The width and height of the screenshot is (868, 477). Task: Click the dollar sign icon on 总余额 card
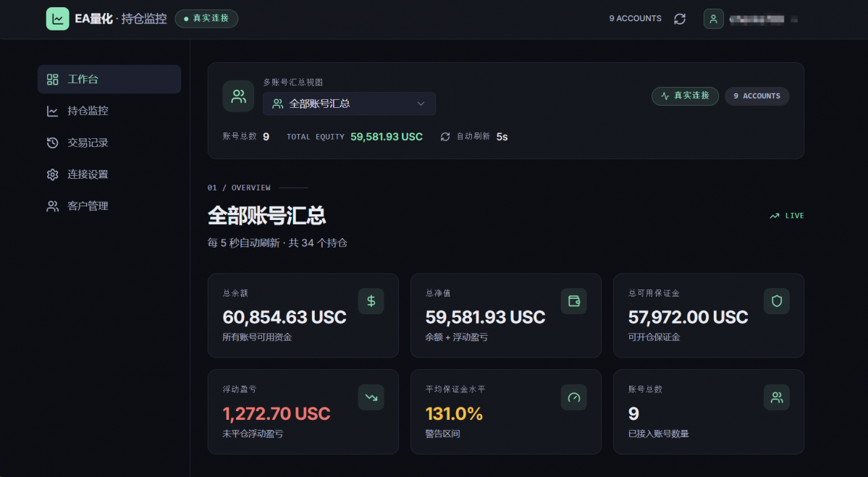click(371, 301)
